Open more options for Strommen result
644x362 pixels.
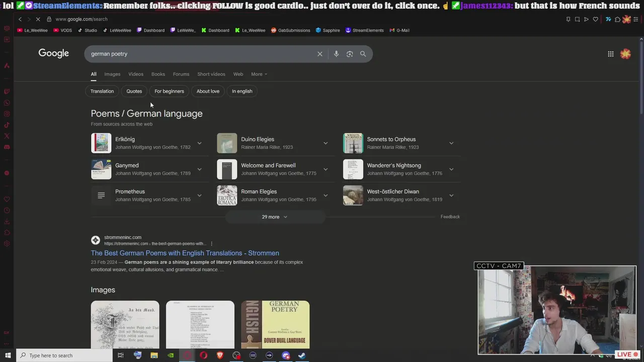211,244
